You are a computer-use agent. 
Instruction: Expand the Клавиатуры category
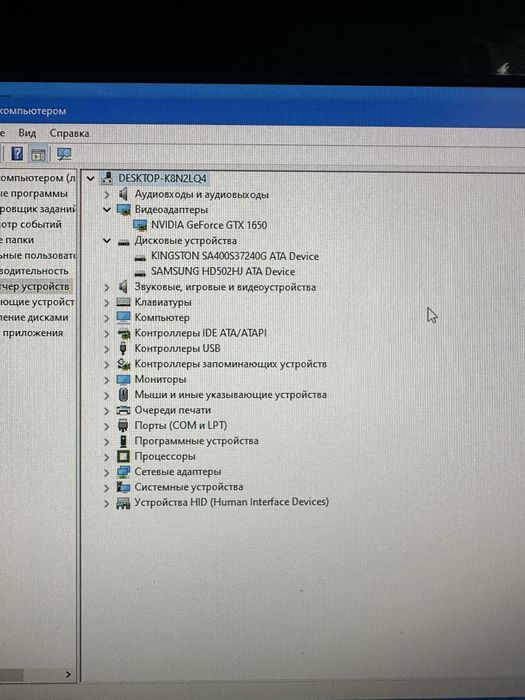[x=107, y=303]
